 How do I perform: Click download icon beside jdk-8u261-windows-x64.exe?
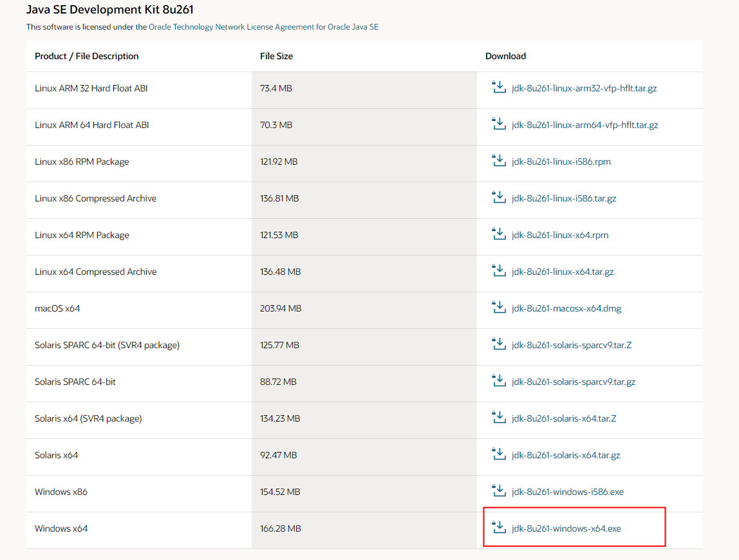tap(499, 528)
